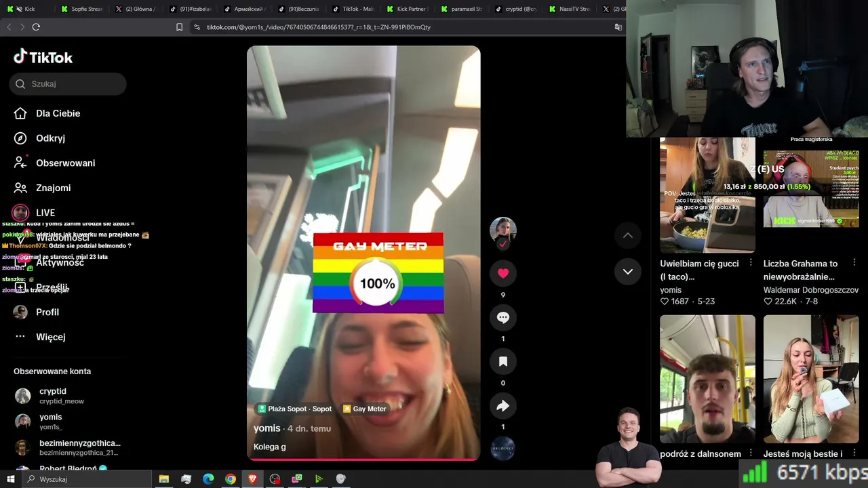
Task: Open the pictures app icon beside File Explorer
Action: [x=186, y=479]
